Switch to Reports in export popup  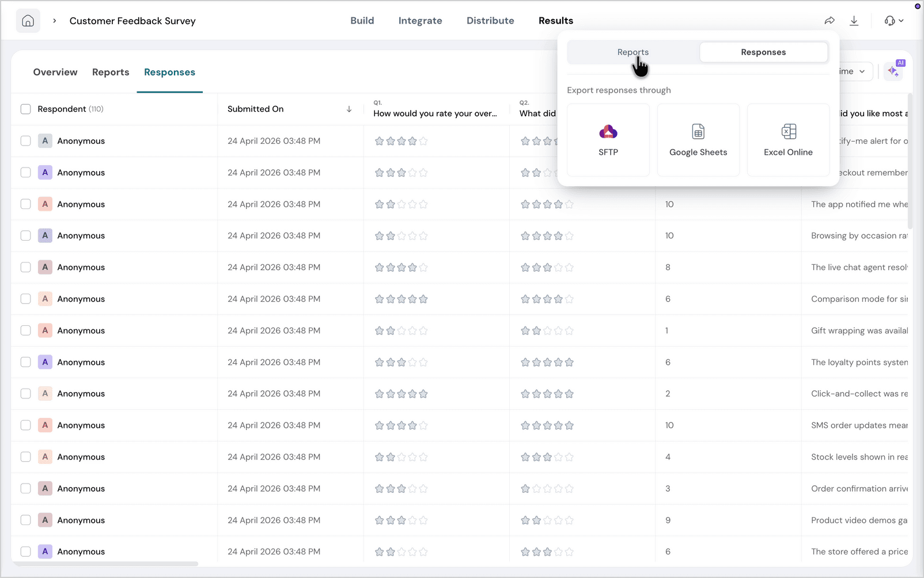coord(633,52)
